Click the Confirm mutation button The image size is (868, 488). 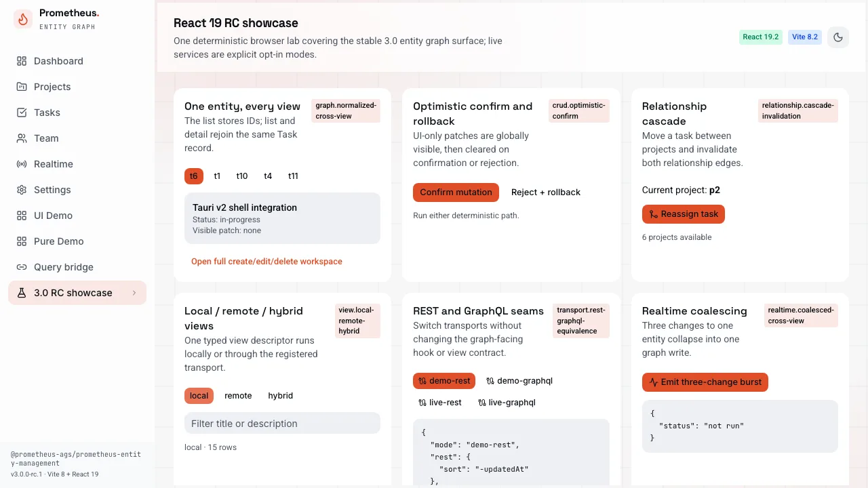(456, 192)
